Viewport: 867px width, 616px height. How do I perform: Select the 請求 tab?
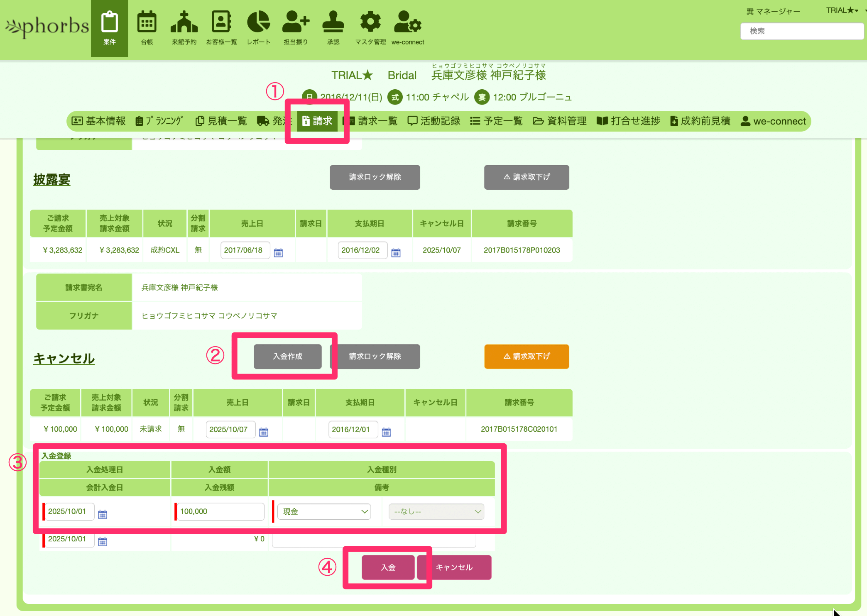click(x=317, y=121)
